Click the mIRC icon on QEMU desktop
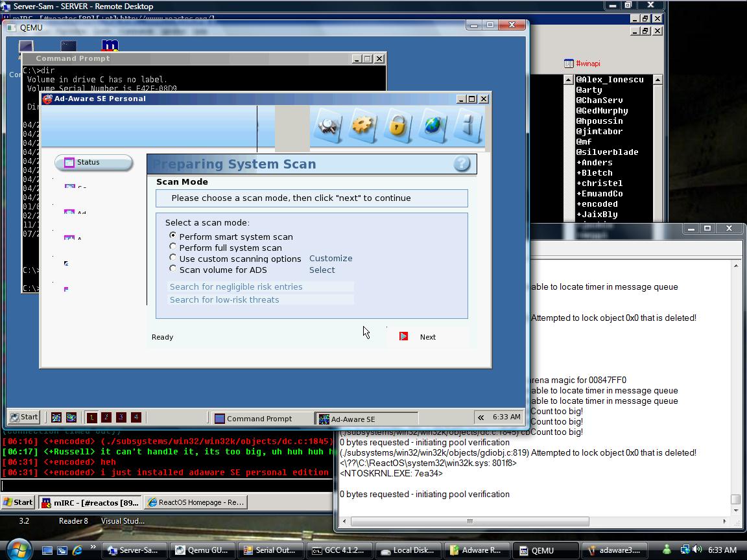The image size is (747, 560). (110, 47)
